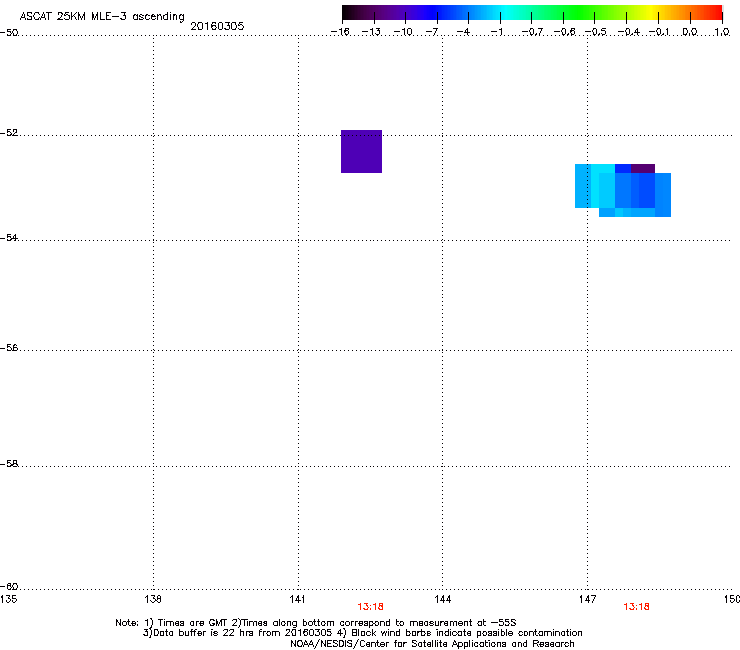This screenshot has height=650, width=740.
Task: Click the note line starting 'Note: 1) Times are GMT'
Action: (x=316, y=623)
